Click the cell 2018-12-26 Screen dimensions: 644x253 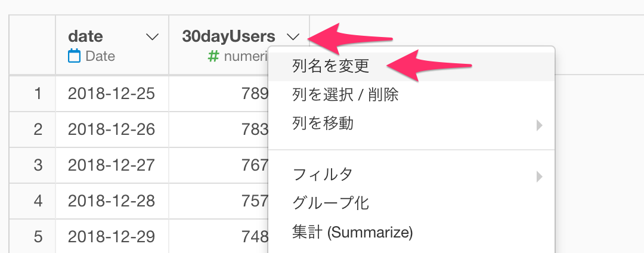112,129
